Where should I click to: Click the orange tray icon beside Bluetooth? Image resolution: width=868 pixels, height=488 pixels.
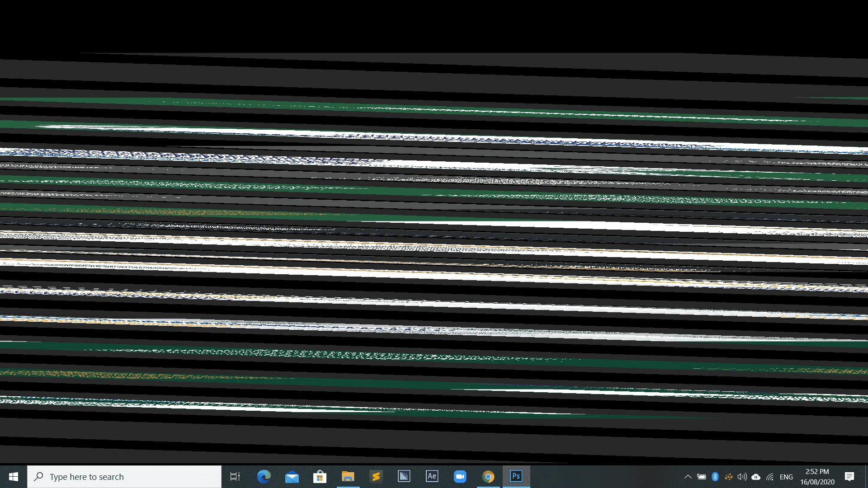tap(729, 477)
